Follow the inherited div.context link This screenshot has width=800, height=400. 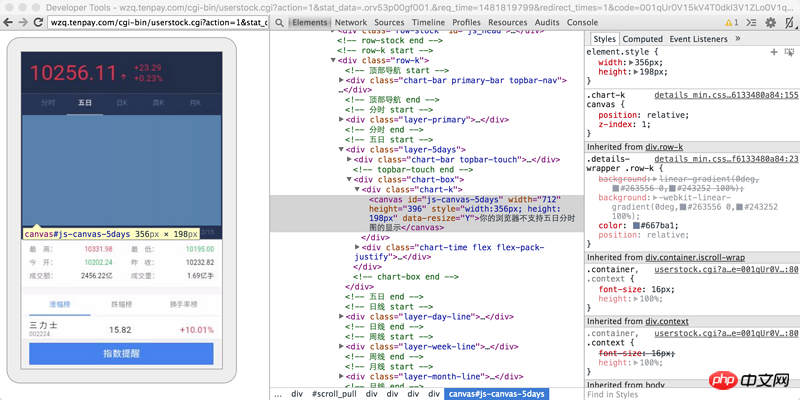(665, 321)
